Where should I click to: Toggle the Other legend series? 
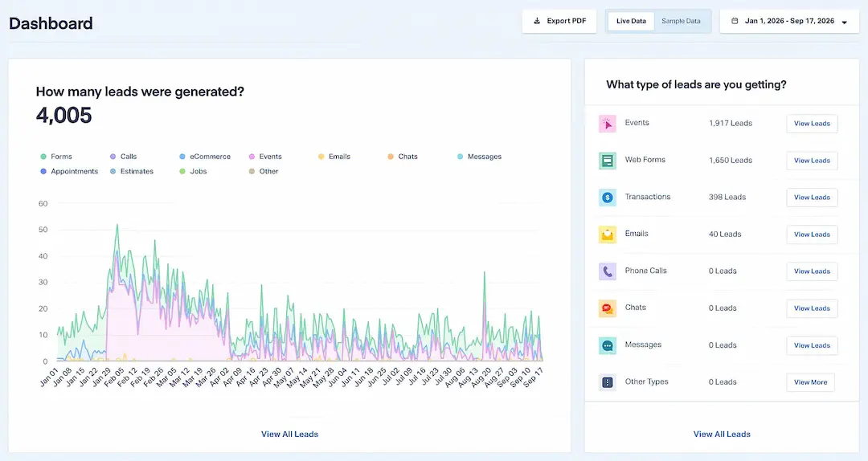coord(264,172)
